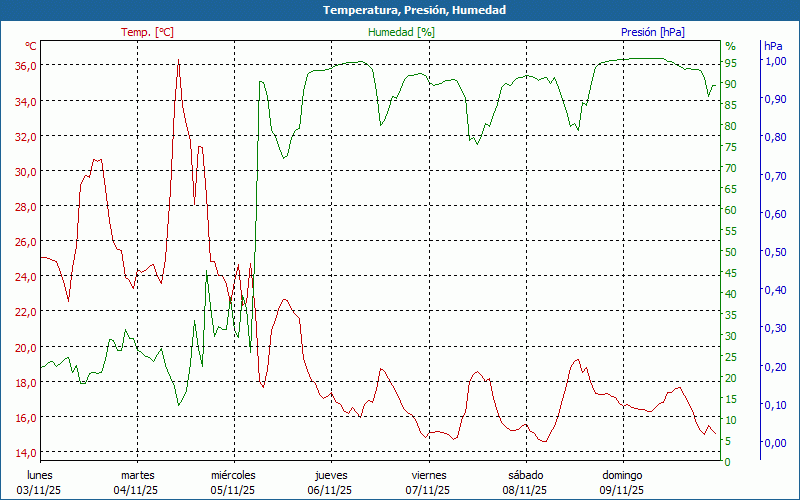Click the 1,00 pressure axis tick
Screen dimensions: 800x500
[775, 61]
